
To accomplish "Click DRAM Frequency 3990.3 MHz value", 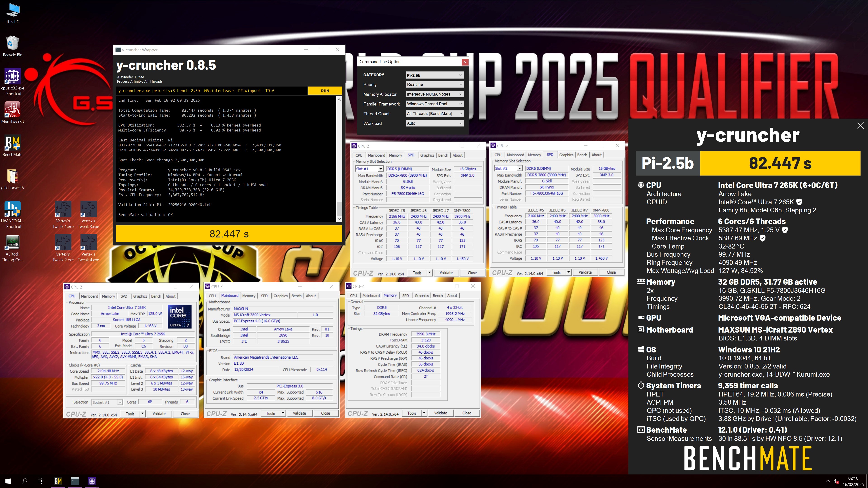I will click(426, 334).
